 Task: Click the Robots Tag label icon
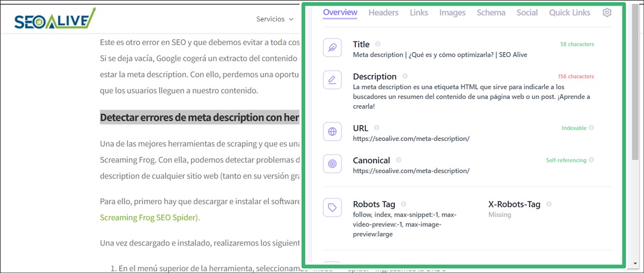point(332,208)
